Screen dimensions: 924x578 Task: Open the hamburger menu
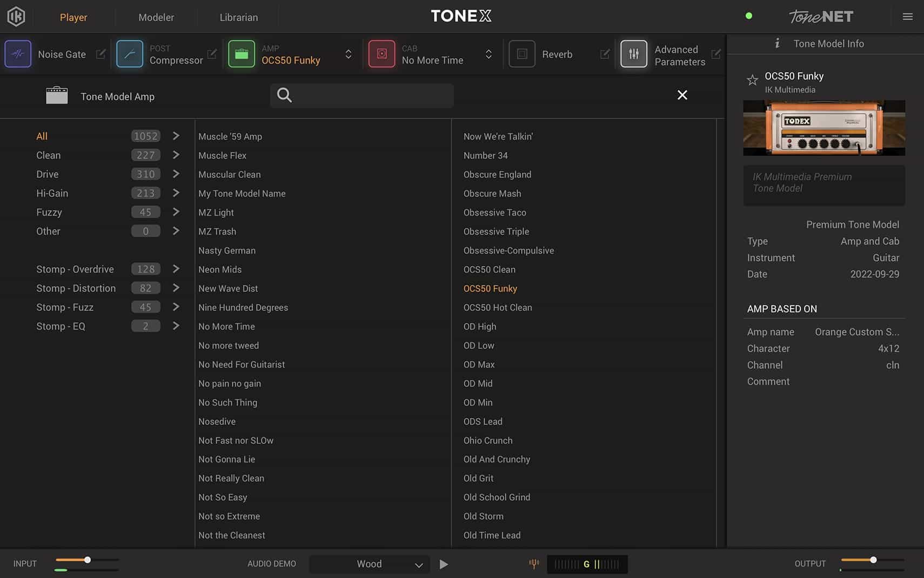pyautogui.click(x=908, y=17)
